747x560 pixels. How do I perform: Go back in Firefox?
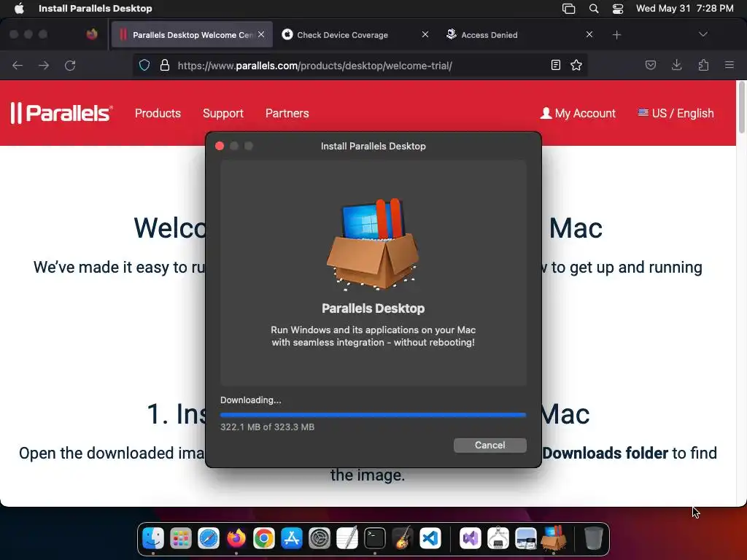[18, 65]
